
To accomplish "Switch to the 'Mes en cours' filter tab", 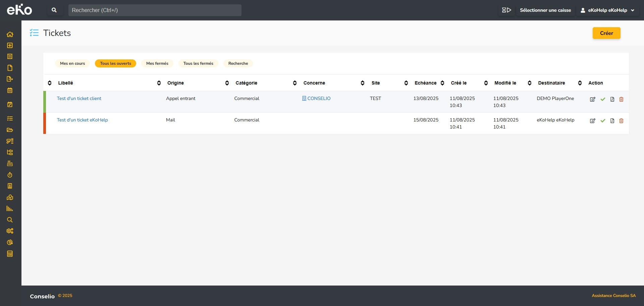I will tap(72, 63).
